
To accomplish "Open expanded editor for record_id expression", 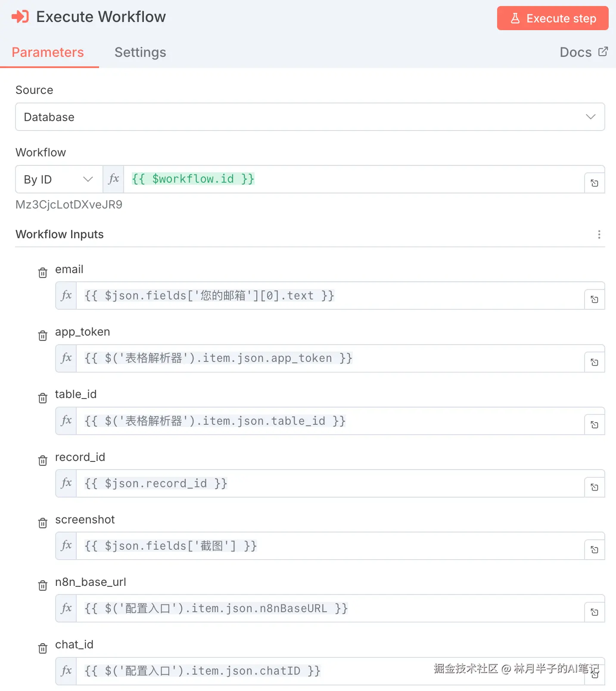I will [594, 487].
